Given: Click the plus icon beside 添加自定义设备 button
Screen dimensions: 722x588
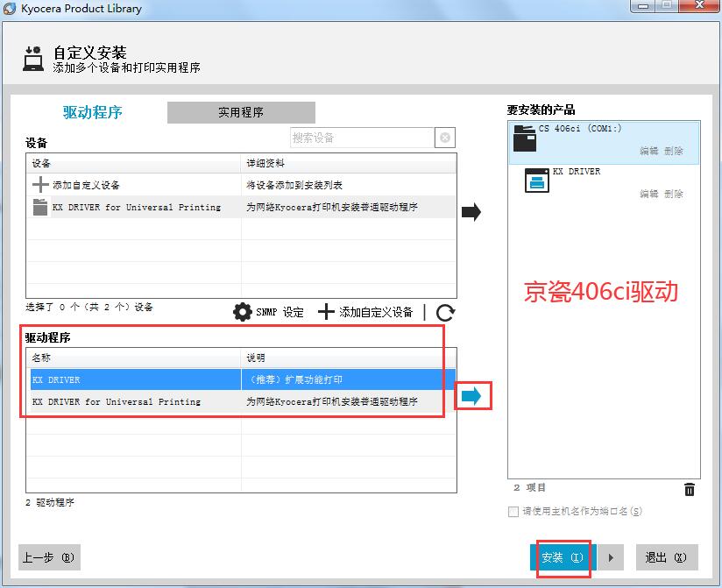Looking at the screenshot, I should pos(326,312).
